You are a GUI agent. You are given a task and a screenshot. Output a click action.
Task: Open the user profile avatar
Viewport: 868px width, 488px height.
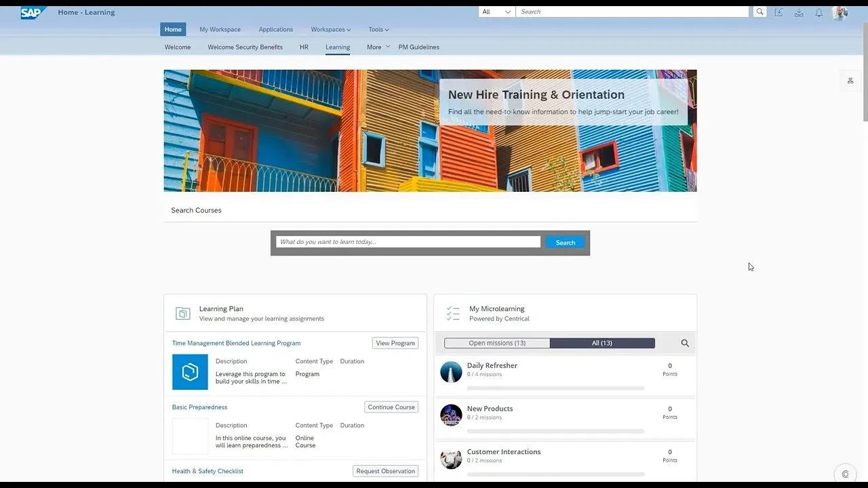pos(840,12)
